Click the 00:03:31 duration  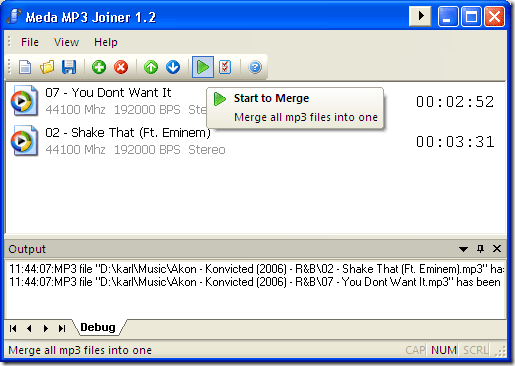455,142
